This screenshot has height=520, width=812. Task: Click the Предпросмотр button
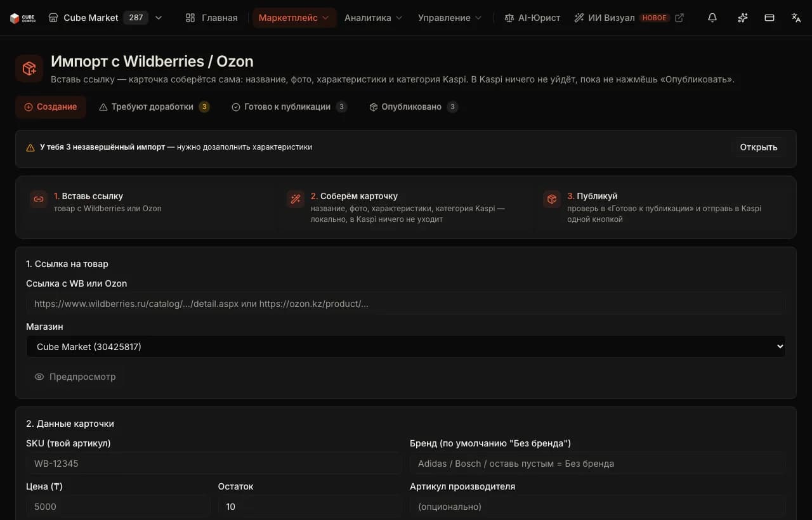pos(75,377)
